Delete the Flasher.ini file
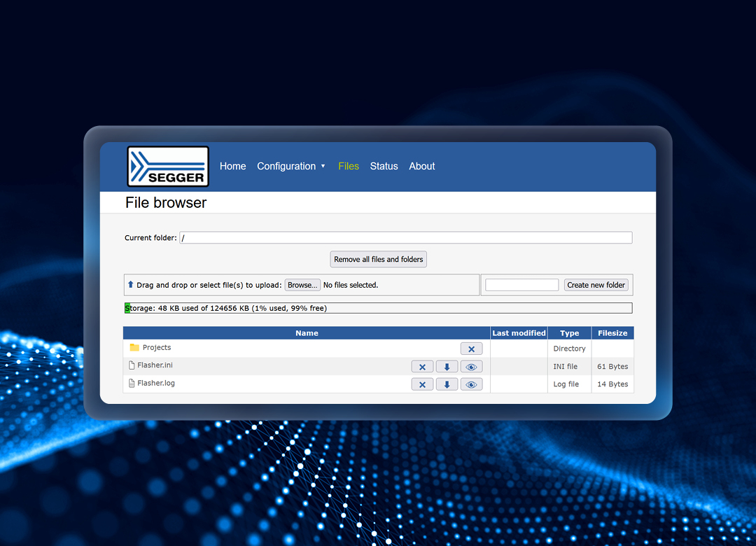Viewport: 756px width, 546px height. click(422, 367)
